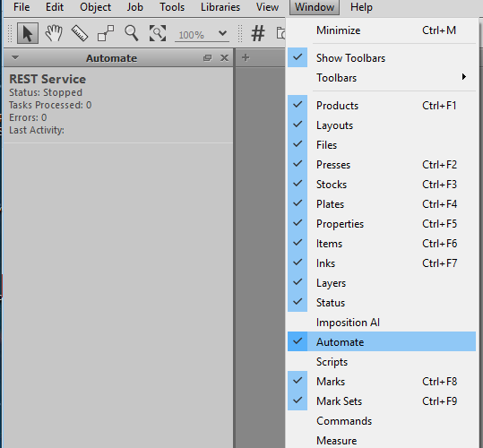Activate the magnifying glass Zoom tool
The image size is (483, 448).
tap(132, 33)
